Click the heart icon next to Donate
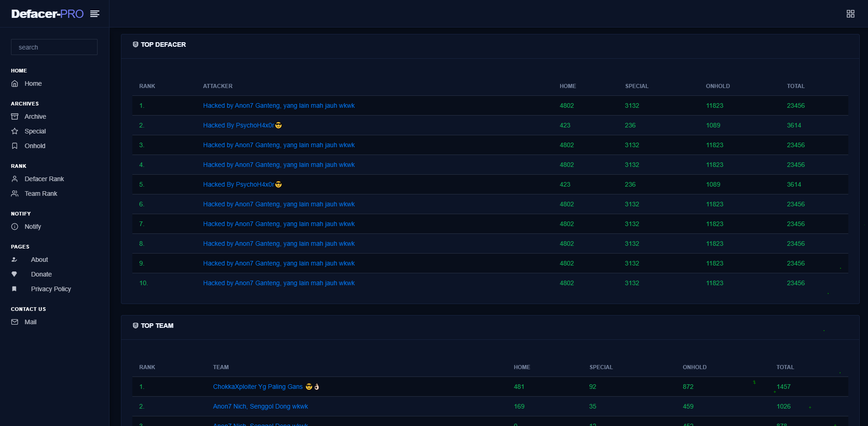868x426 pixels. point(15,274)
